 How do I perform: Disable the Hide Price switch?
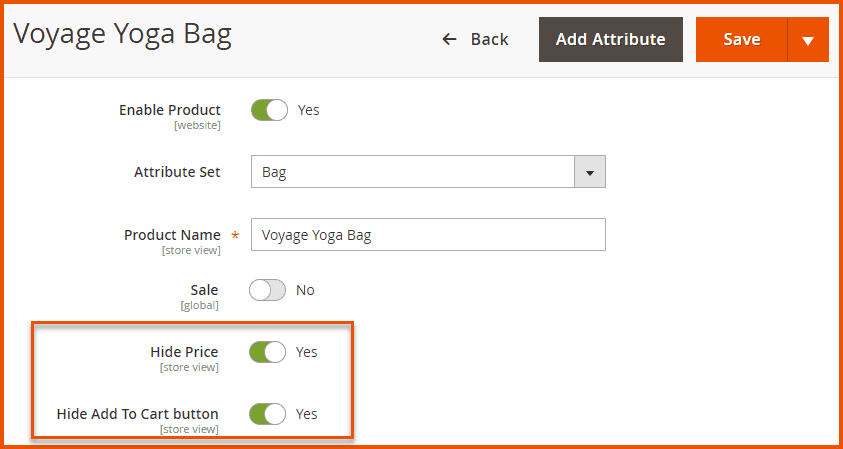coord(269,352)
